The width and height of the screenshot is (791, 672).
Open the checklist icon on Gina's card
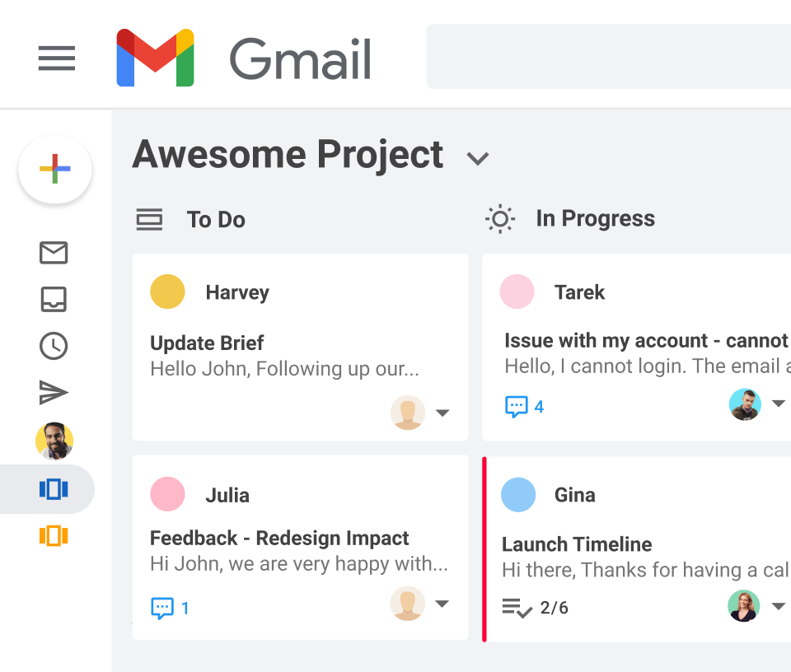516,608
